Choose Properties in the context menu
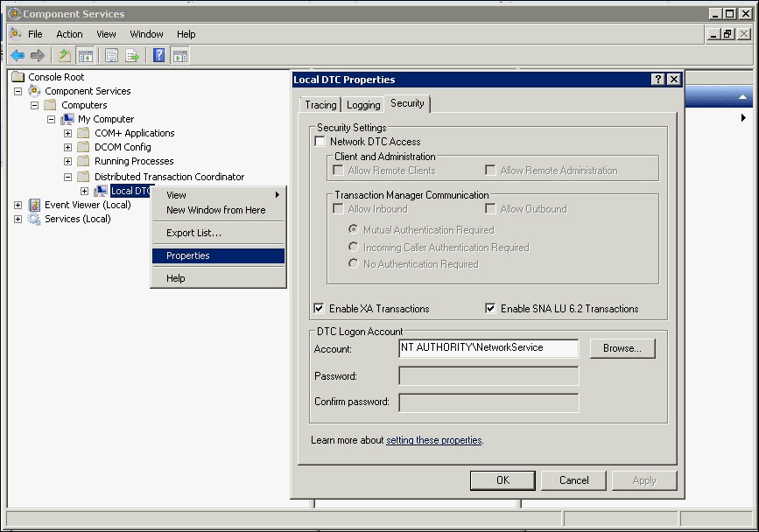The height and width of the screenshot is (532, 759). (x=218, y=255)
